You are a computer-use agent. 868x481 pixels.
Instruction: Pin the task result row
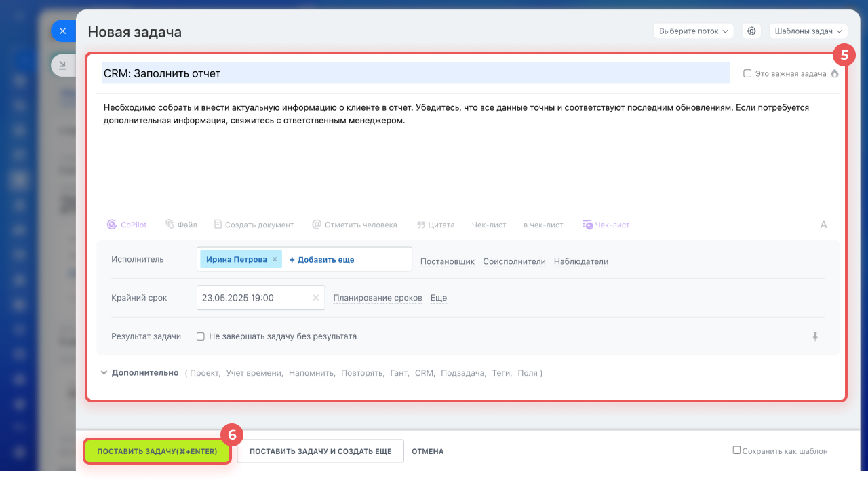coord(816,336)
